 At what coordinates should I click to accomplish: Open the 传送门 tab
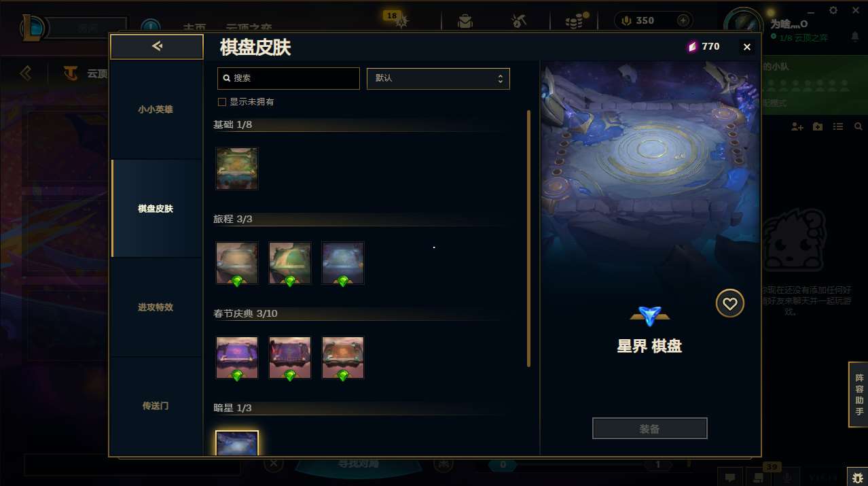[x=156, y=406]
